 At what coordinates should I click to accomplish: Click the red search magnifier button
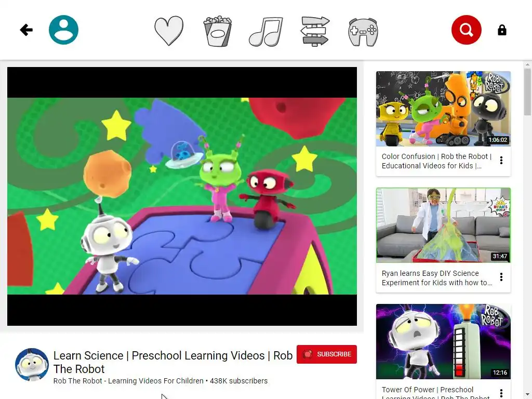coord(466,30)
